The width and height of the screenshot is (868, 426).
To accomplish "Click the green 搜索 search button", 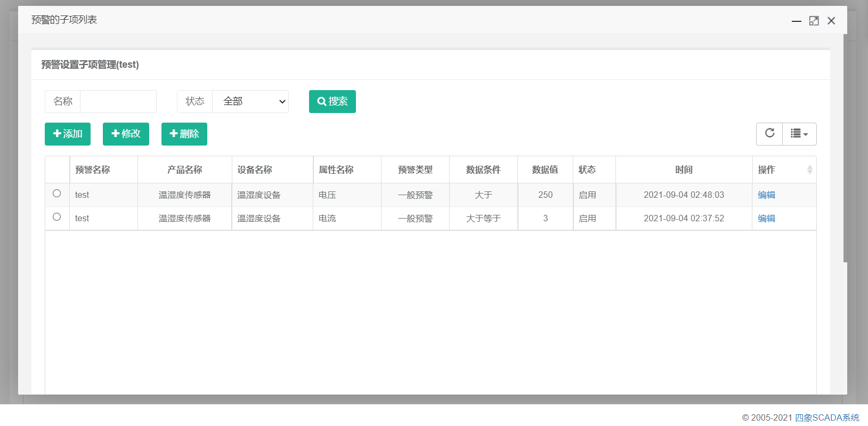I will (332, 101).
